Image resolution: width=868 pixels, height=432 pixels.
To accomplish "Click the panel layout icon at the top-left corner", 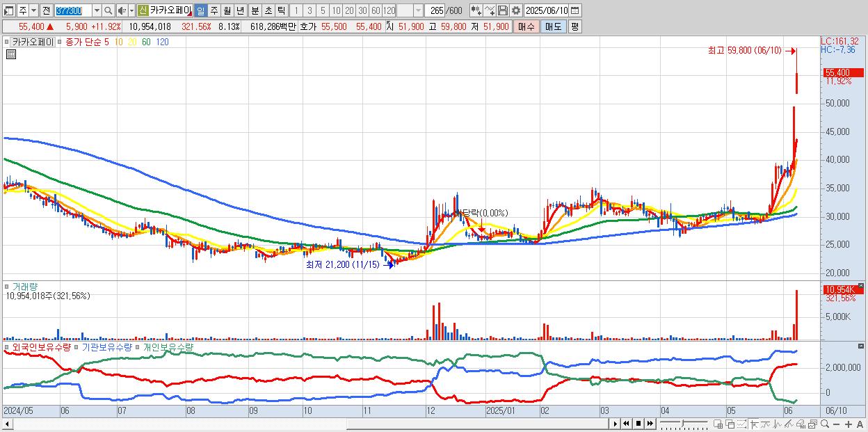I will tap(8, 10).
